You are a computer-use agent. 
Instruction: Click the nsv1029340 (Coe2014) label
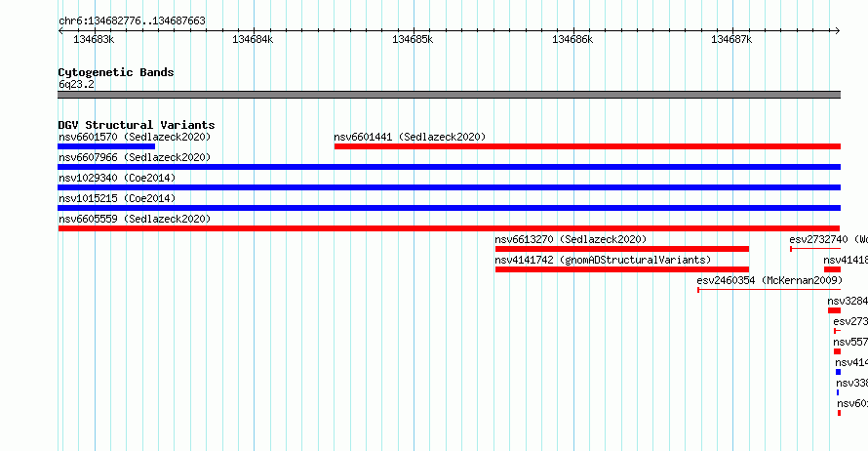tap(117, 178)
